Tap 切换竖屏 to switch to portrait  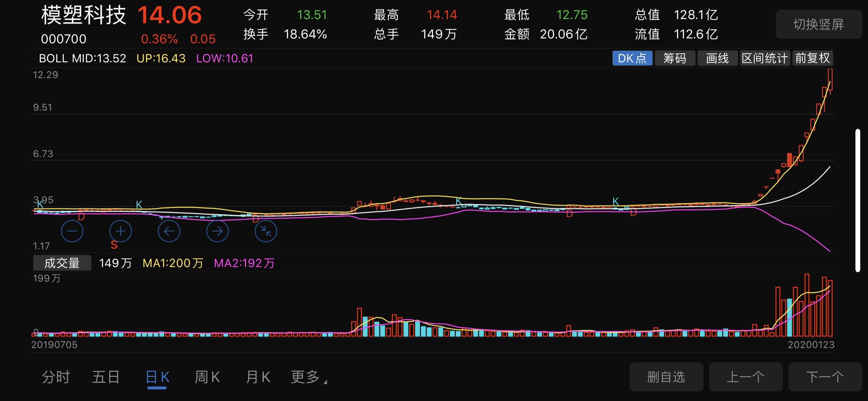pos(819,24)
